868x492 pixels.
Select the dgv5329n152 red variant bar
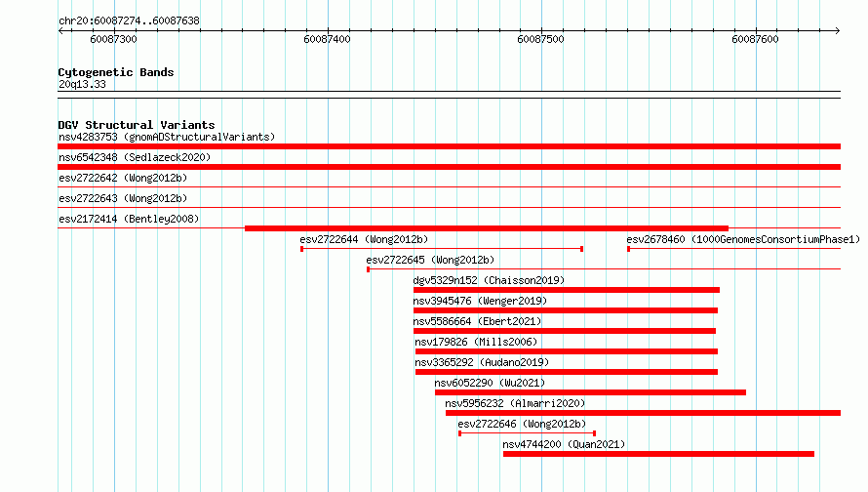567,290
